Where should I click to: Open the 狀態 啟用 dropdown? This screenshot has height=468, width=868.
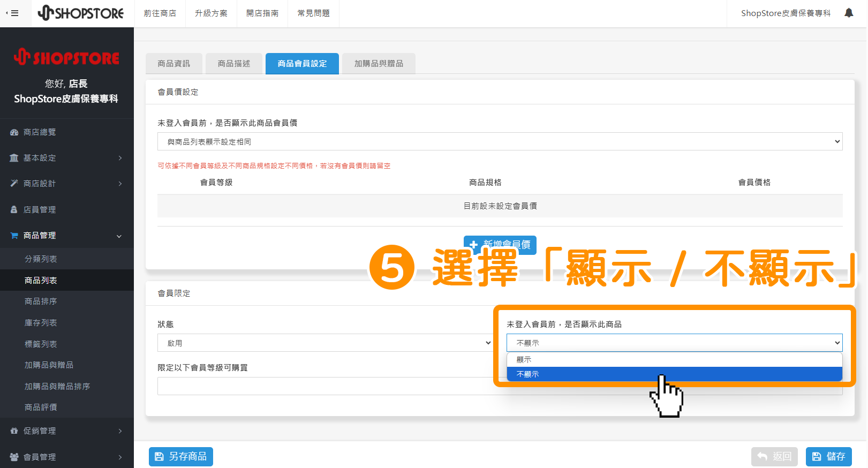[x=325, y=343]
